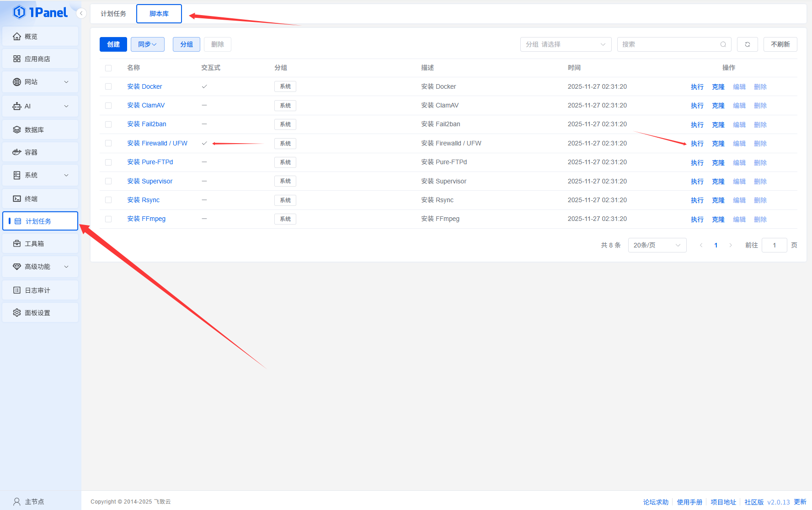Click the overview home icon in sidebar

pos(17,37)
